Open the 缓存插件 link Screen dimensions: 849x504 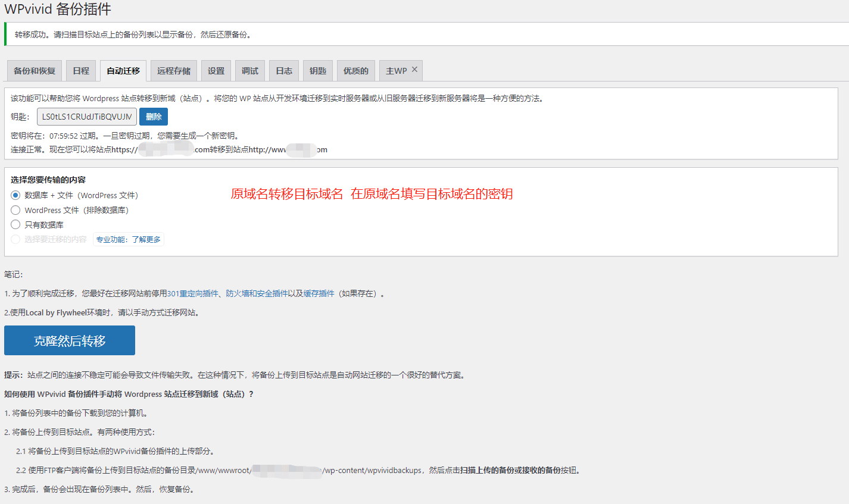pyautogui.click(x=319, y=293)
